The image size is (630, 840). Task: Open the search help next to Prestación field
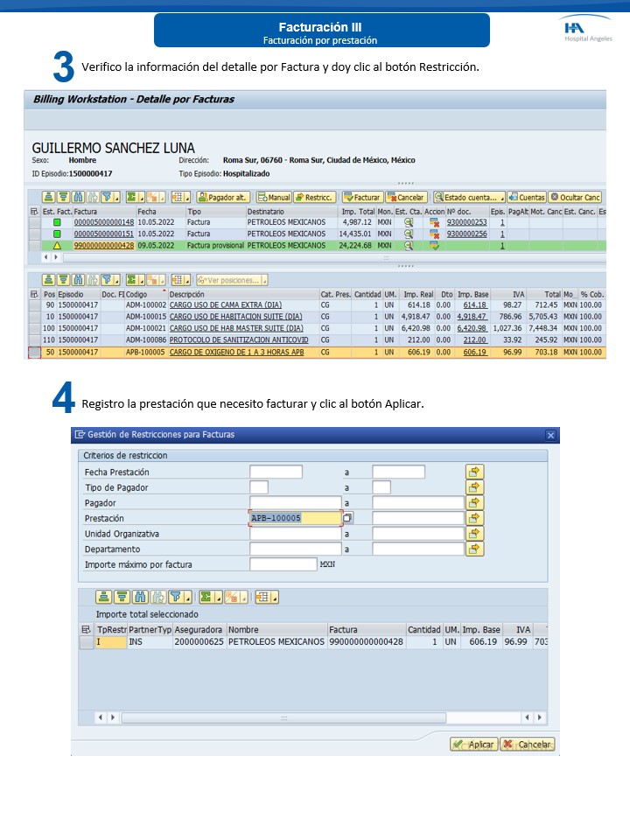click(347, 518)
